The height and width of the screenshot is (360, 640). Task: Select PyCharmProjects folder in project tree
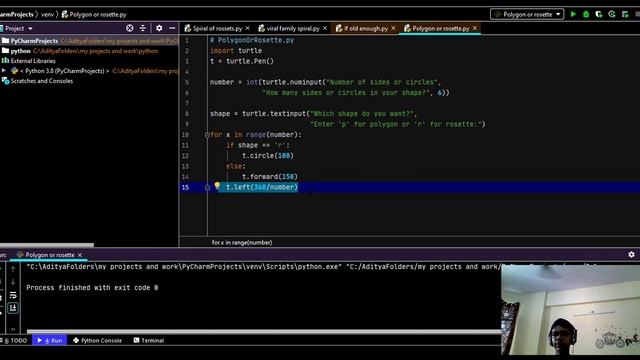34,41
